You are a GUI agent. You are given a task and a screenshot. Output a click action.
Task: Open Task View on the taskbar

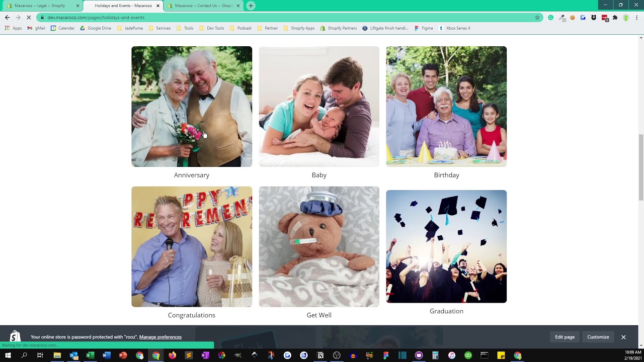pos(40,355)
